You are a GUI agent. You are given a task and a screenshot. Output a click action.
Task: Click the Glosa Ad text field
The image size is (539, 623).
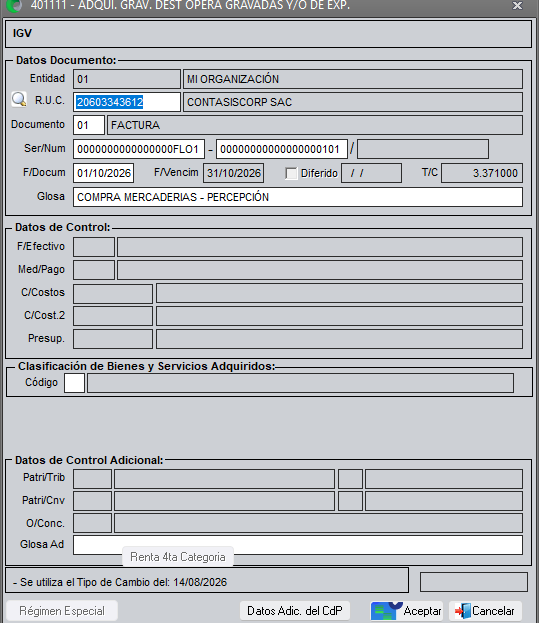coord(298,545)
